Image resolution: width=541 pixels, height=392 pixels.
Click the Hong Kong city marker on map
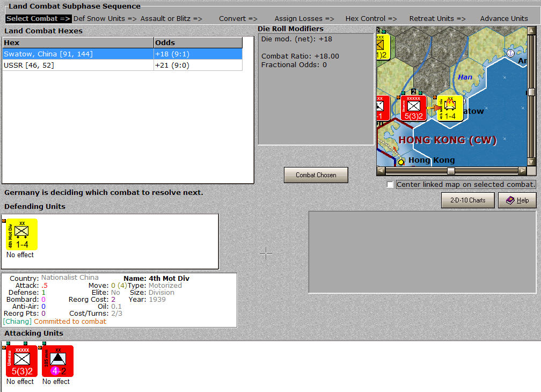coord(401,162)
